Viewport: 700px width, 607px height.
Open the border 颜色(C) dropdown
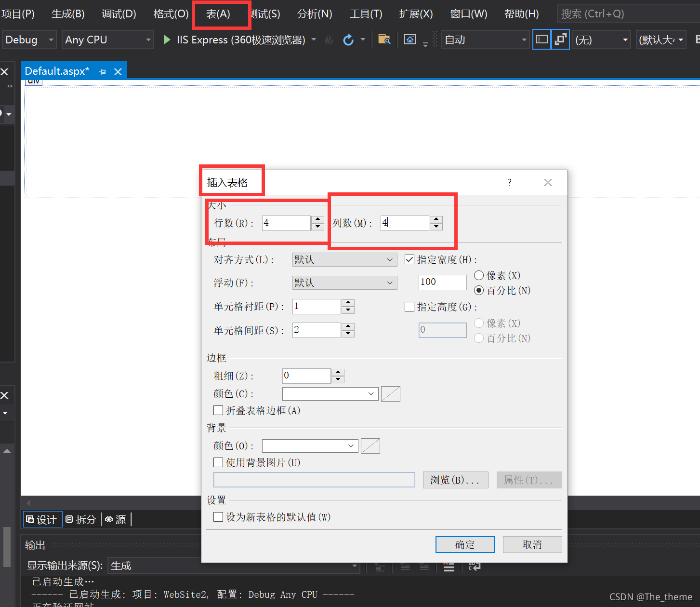click(x=330, y=394)
